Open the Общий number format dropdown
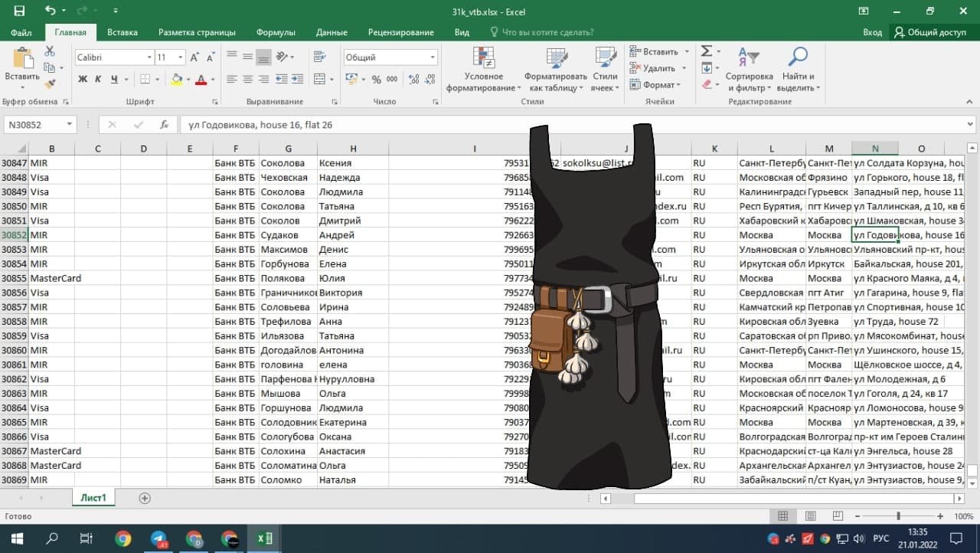 click(433, 57)
